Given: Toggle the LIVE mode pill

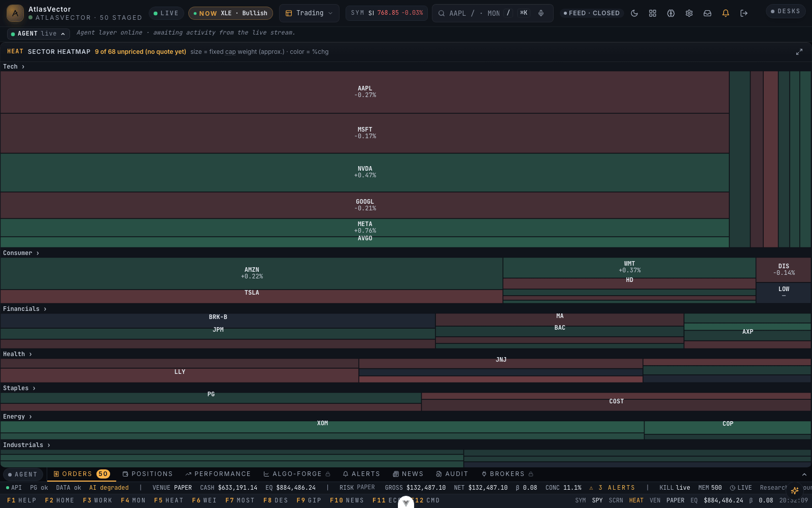Looking at the screenshot, I should 166,13.
